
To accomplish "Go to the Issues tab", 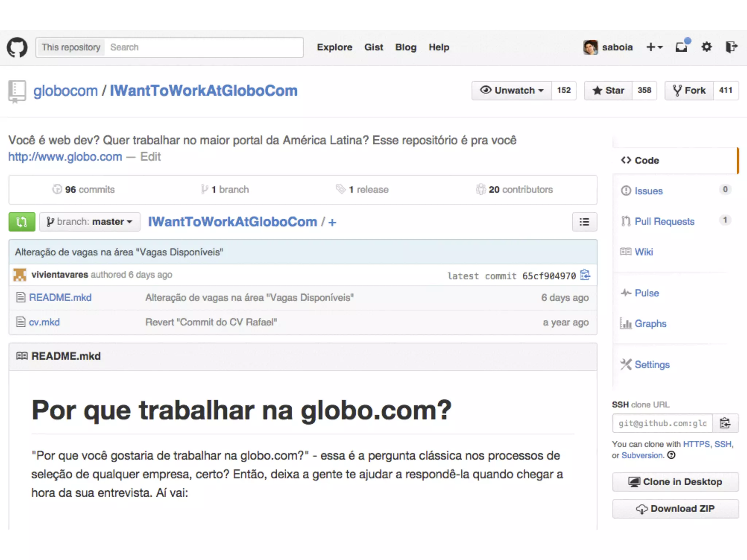I will tap(648, 191).
